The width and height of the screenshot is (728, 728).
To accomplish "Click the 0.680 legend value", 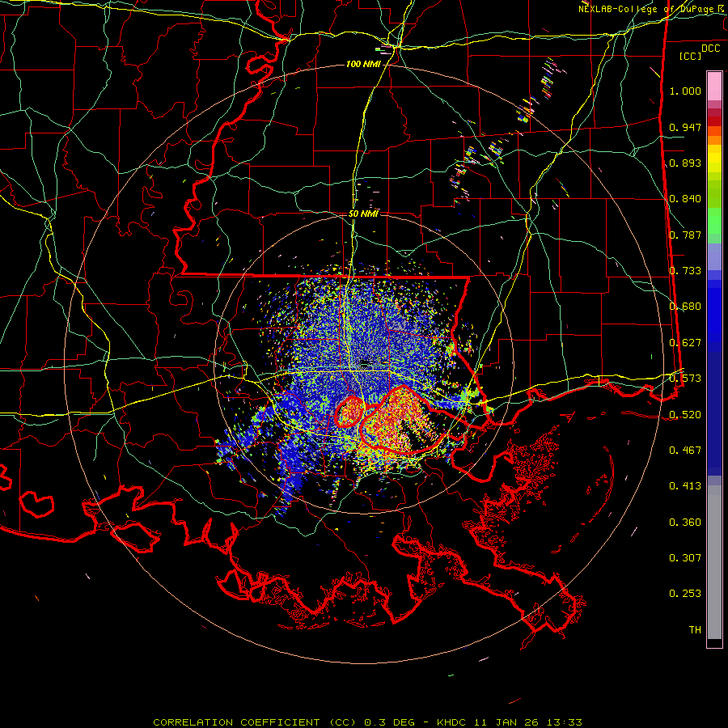I will (x=685, y=307).
